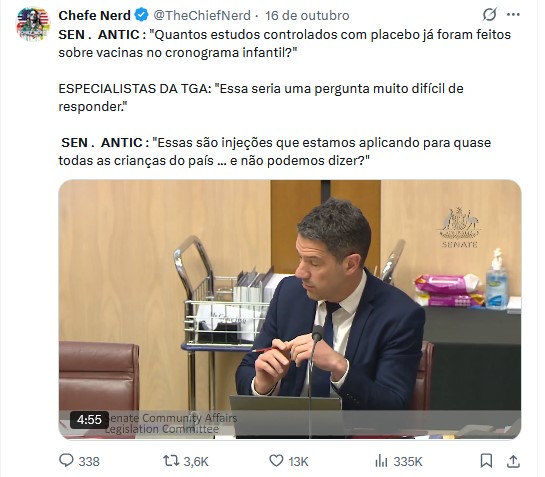Bookmark this post
Screen dimensions: 545x477
[x=486, y=461]
